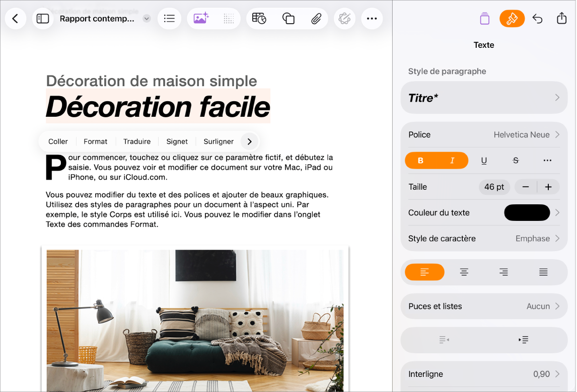Image resolution: width=577 pixels, height=392 pixels.
Task: Open the table of contents icon
Action: click(x=169, y=19)
